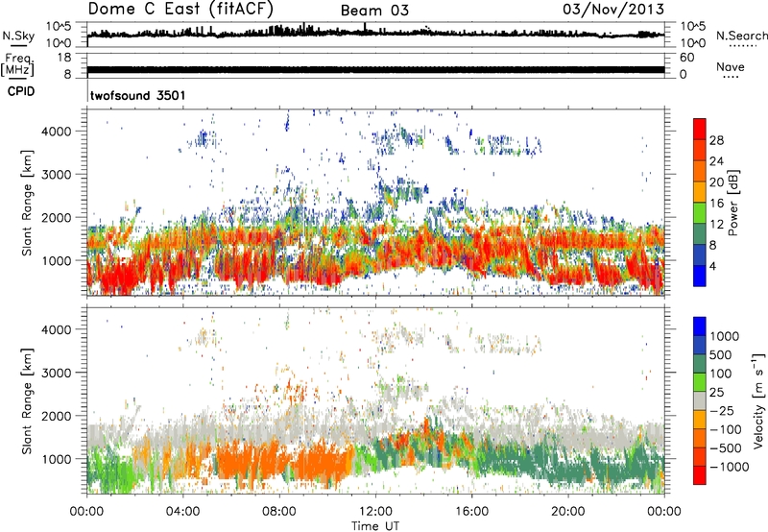Click the velocity panel 'Slant Range [km]' label
This screenshot has width=768, height=532.
point(27,400)
